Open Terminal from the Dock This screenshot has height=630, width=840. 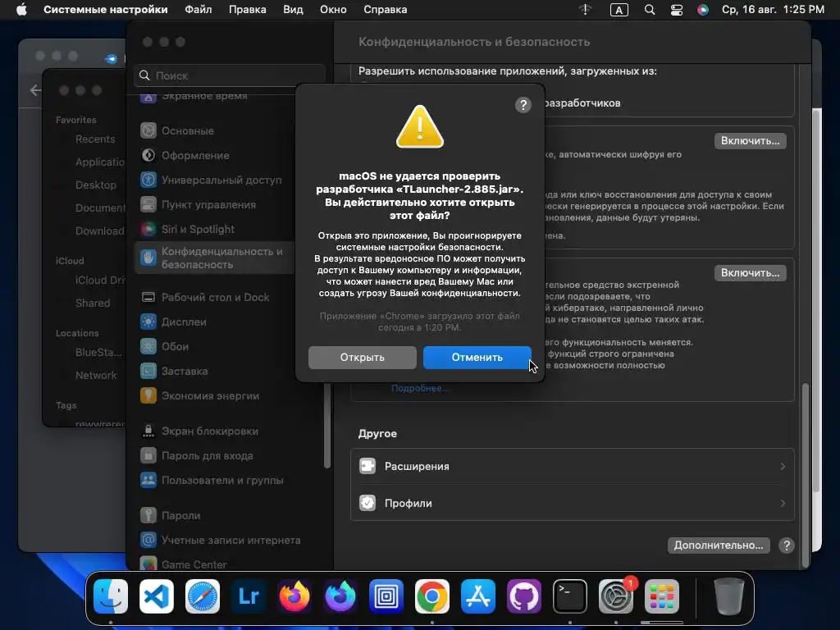coord(569,596)
